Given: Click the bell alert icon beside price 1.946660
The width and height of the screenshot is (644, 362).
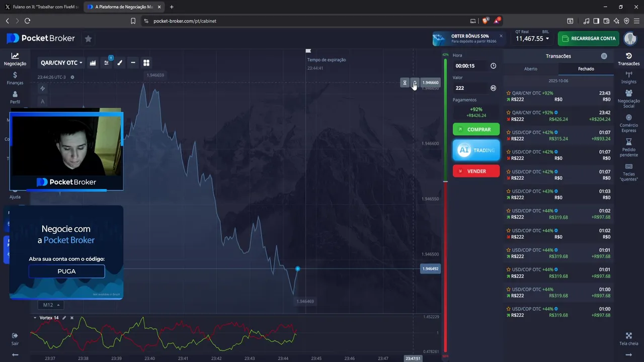Looking at the screenshot, I should tap(415, 82).
